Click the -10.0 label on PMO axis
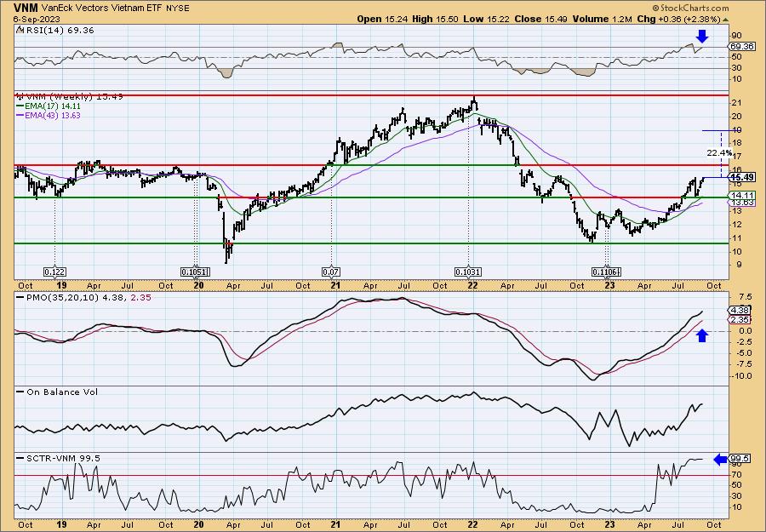The image size is (766, 532). 741,376
